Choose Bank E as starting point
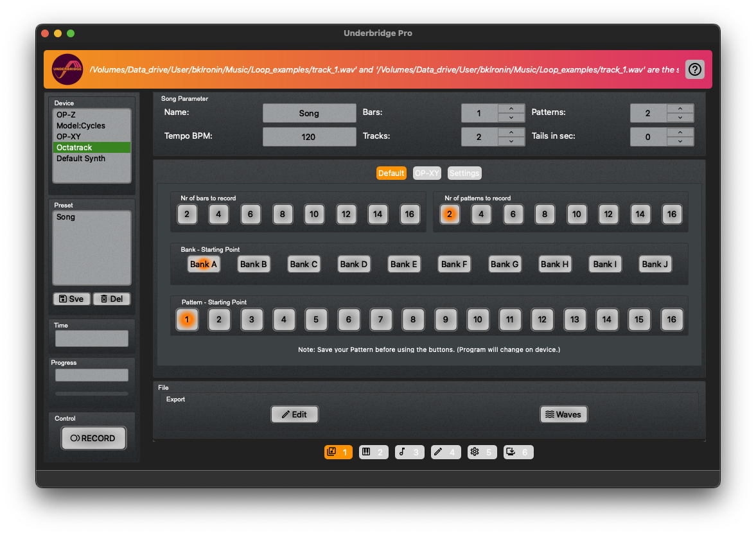This screenshot has width=756, height=535. coord(404,264)
